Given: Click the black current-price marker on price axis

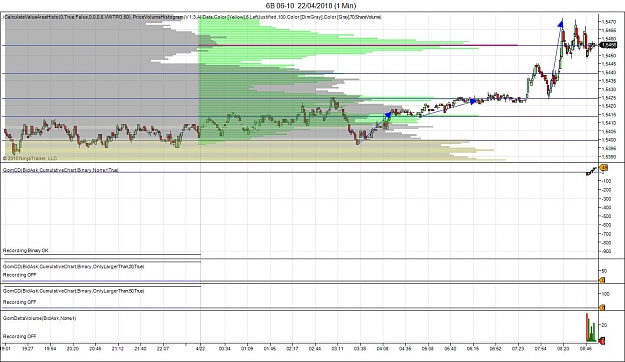Looking at the screenshot, I should (608, 45).
